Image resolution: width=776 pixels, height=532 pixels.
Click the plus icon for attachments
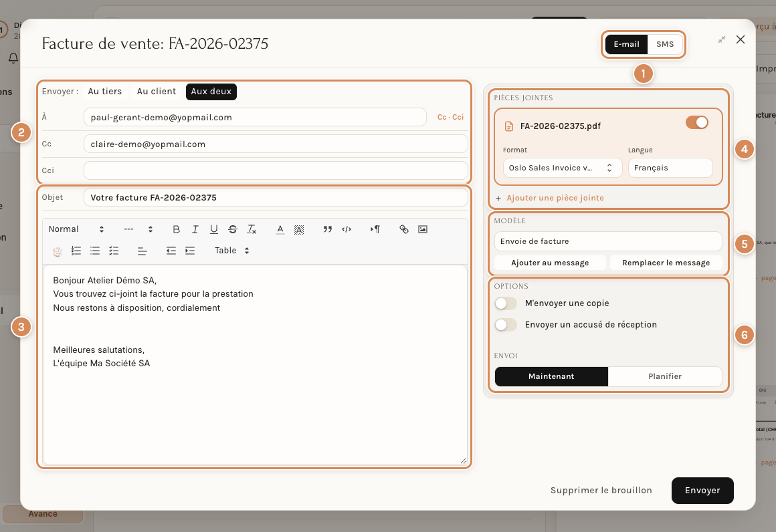(x=498, y=198)
